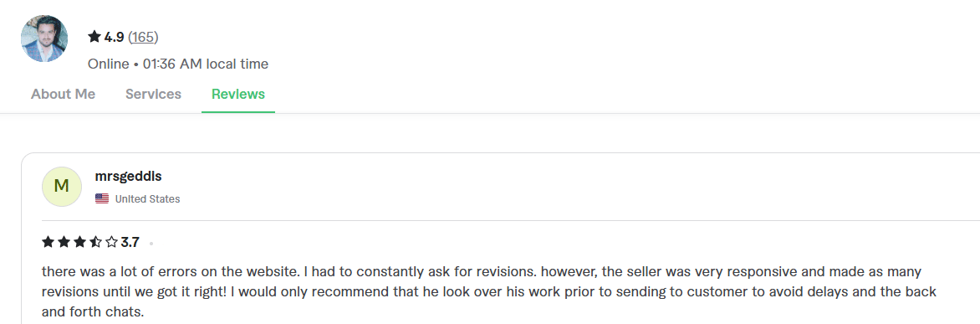Click the half-filled fourth review star
The height and width of the screenshot is (324, 980).
pyautogui.click(x=95, y=242)
